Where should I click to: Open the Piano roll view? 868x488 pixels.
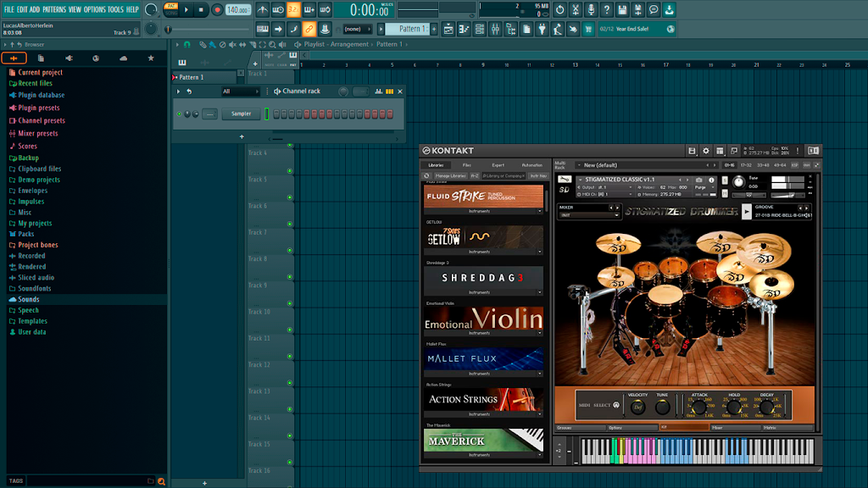click(x=464, y=29)
